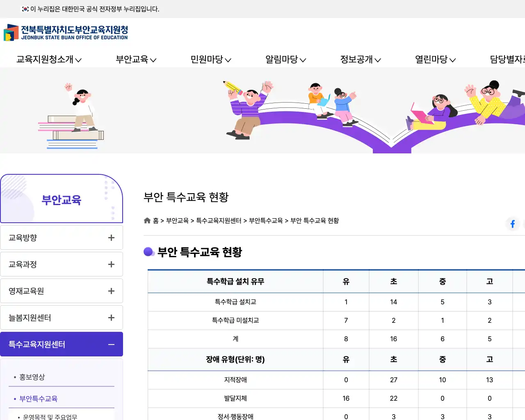This screenshot has width=525, height=420.
Task: Click the 부안교육 sidebar title box
Action: click(x=62, y=199)
